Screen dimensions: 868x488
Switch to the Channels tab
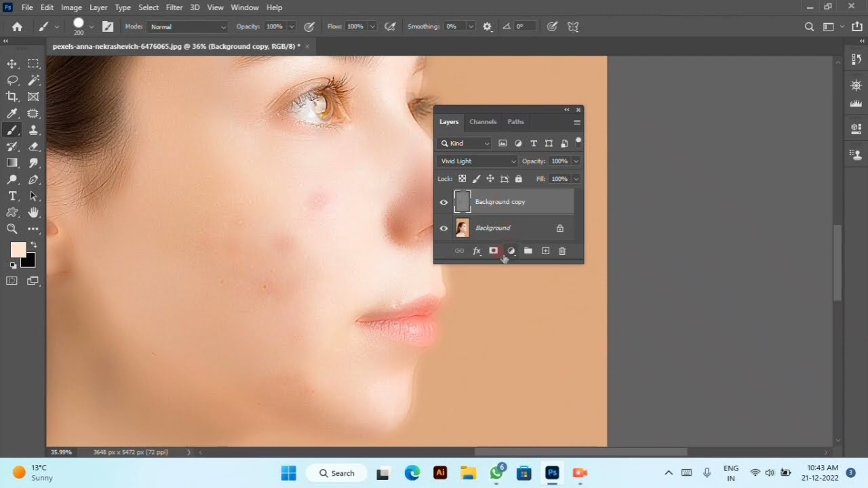(x=483, y=122)
